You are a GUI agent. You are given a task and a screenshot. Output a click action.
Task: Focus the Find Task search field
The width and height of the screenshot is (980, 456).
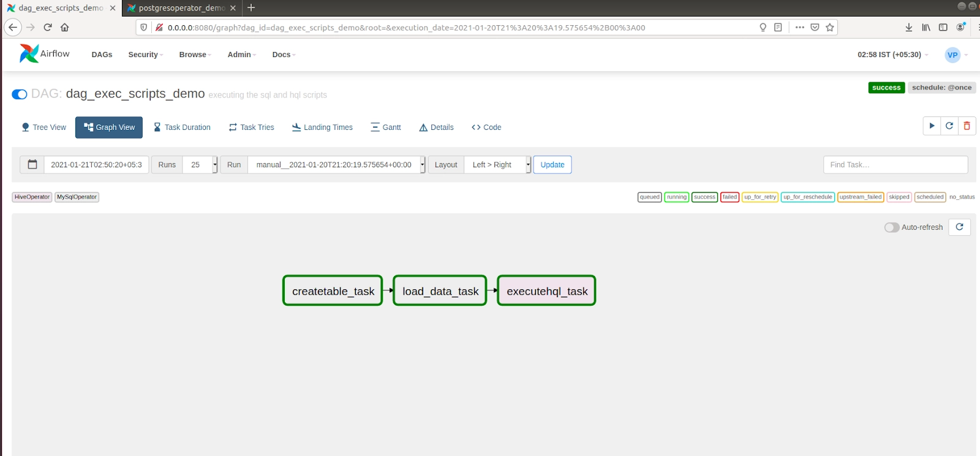(895, 165)
